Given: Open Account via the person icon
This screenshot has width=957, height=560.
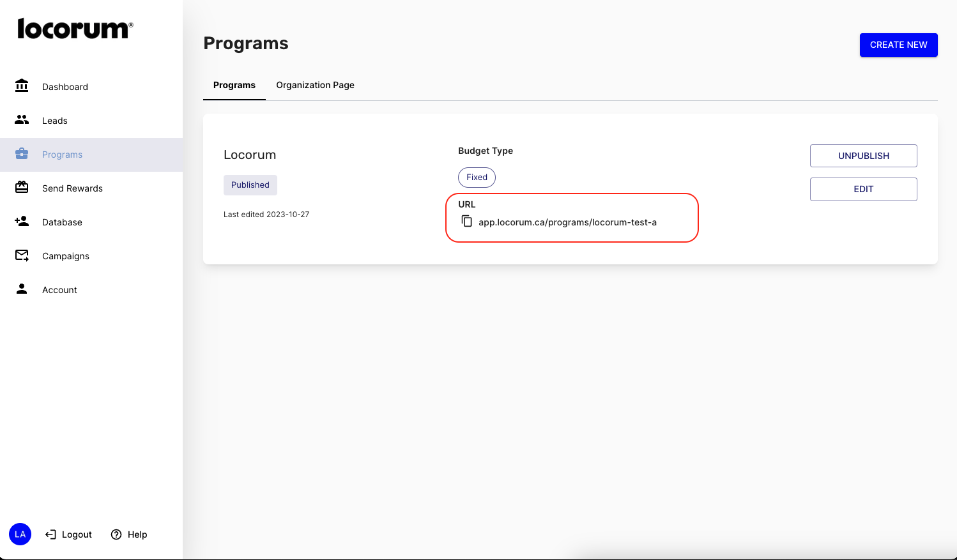Looking at the screenshot, I should (x=22, y=289).
